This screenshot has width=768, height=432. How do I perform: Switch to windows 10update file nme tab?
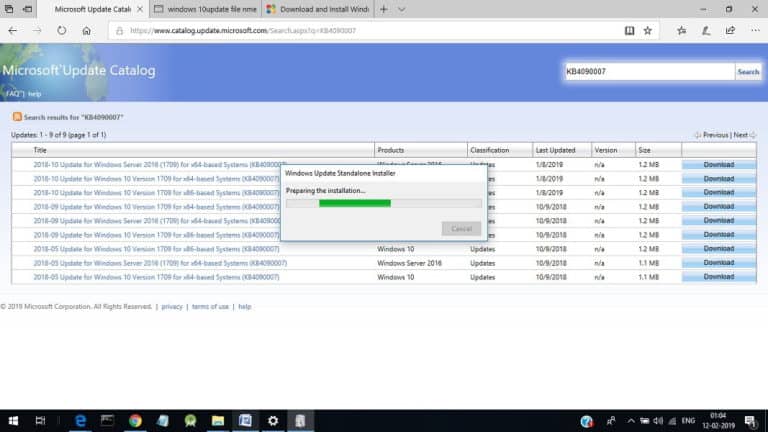tap(205, 9)
